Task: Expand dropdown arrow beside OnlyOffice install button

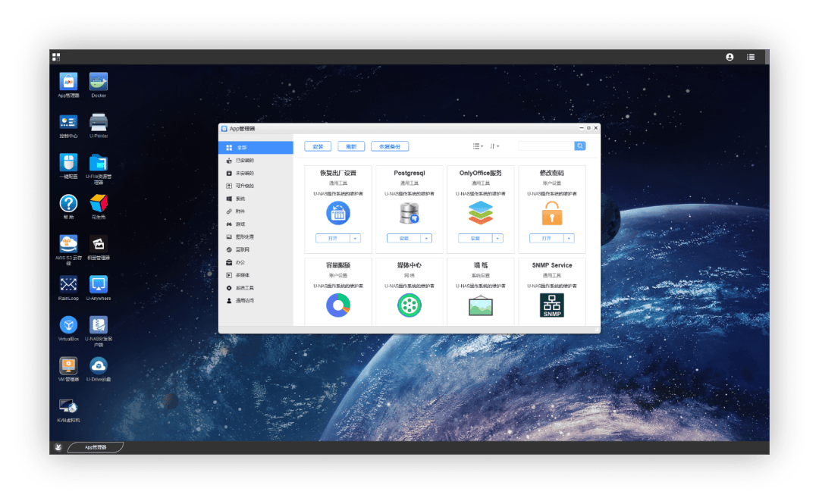Action: pyautogui.click(x=497, y=238)
